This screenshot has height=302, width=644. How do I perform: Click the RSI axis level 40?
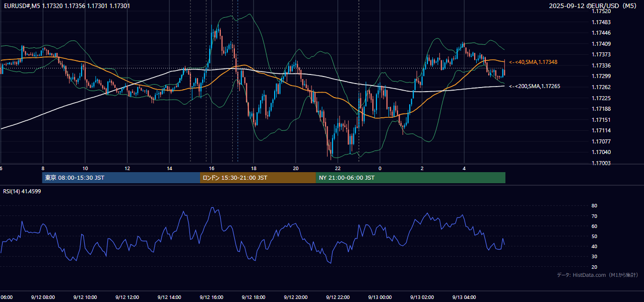coord(594,246)
